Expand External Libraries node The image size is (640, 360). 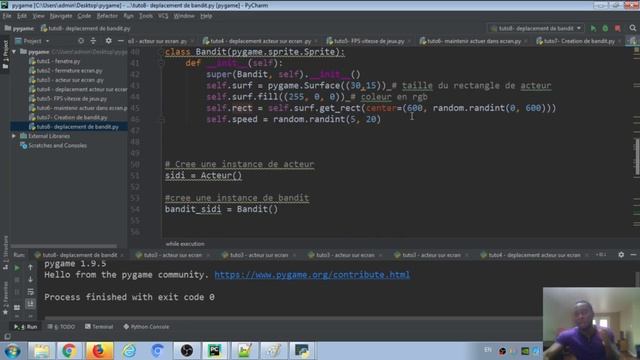(14, 136)
